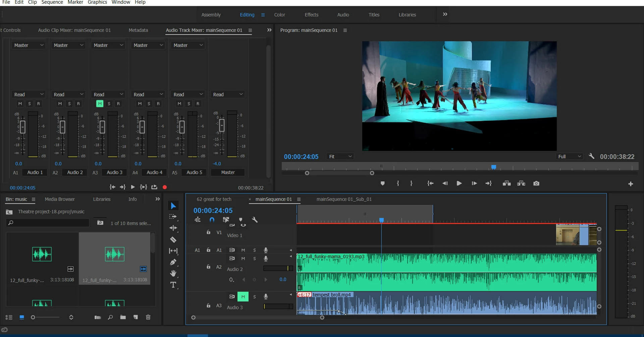
Task: Toggle lock on Video 1 track
Action: click(208, 232)
